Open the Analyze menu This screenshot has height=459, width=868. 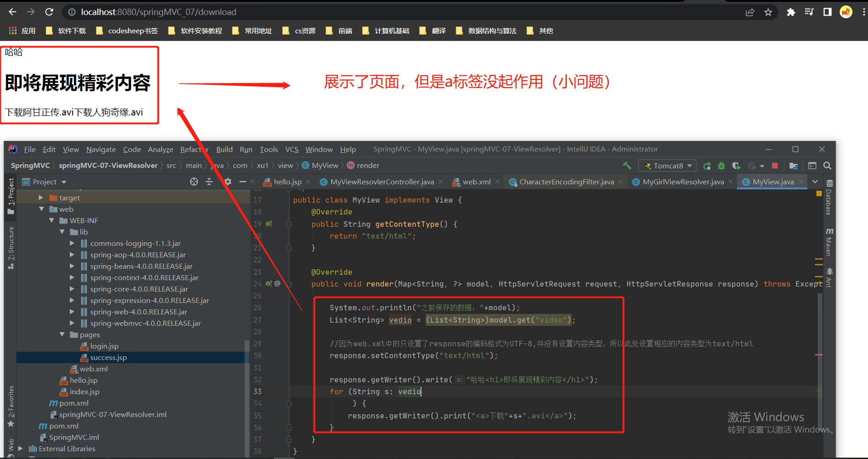(160, 149)
